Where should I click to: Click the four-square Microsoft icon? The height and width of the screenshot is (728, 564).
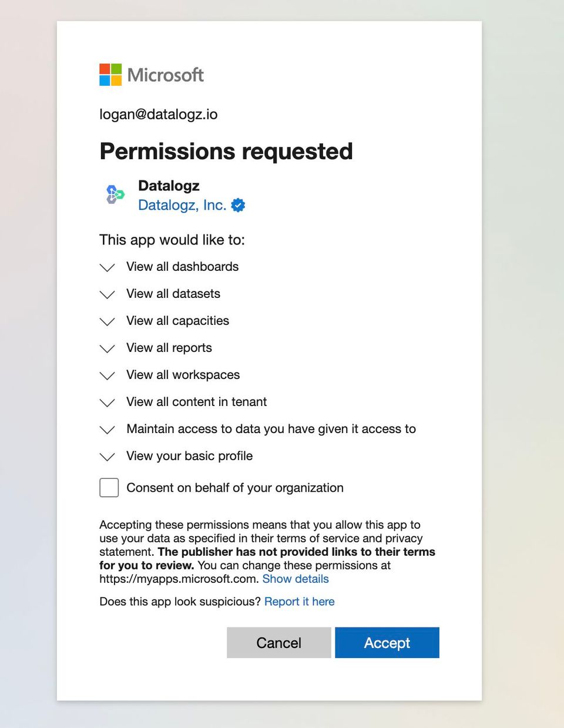click(x=109, y=74)
